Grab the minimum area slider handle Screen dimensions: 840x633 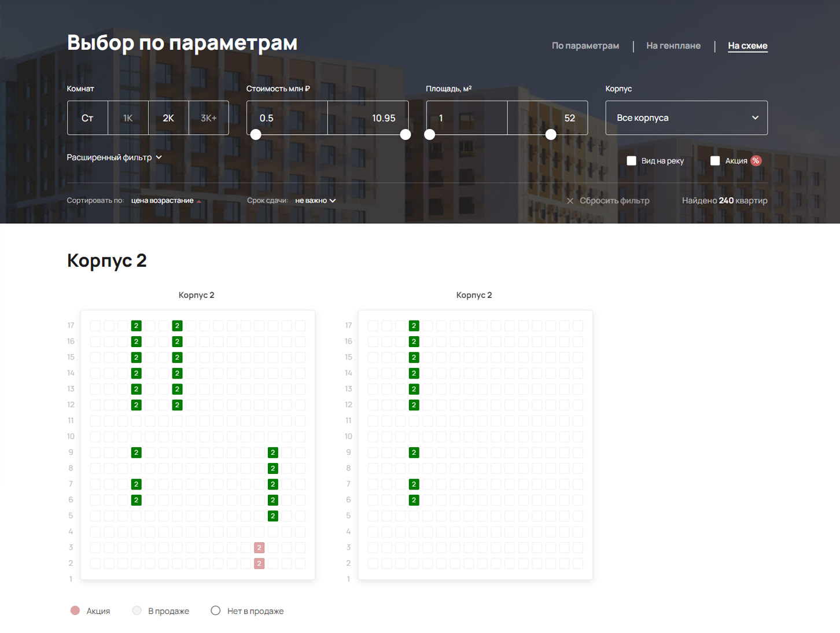point(429,135)
